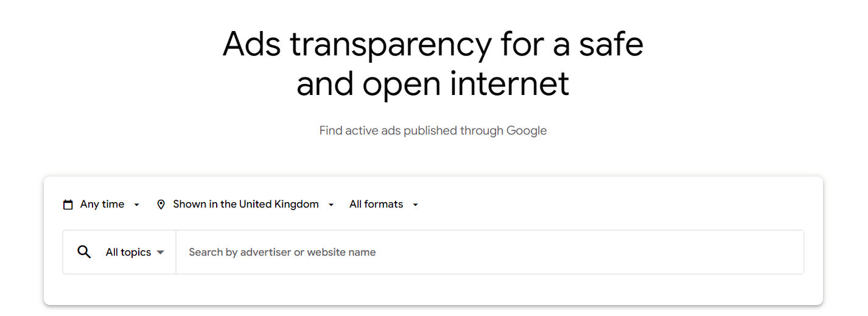The width and height of the screenshot is (868, 316).
Task: Click the magnifying glass search icon
Action: pyautogui.click(x=84, y=252)
